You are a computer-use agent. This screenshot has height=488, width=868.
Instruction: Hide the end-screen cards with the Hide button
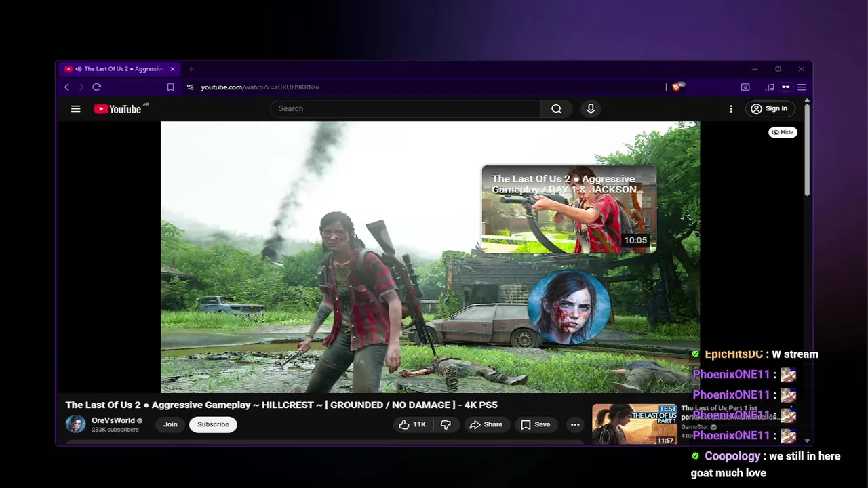[783, 132]
